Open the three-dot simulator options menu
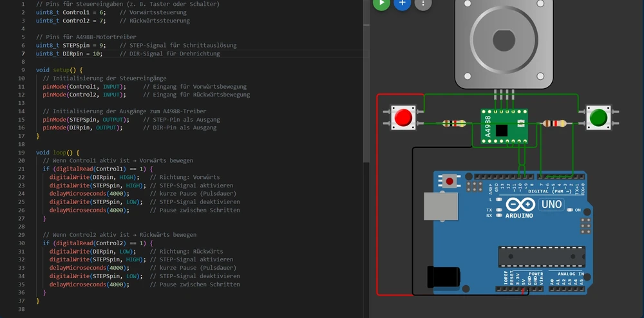644x318 pixels. click(x=422, y=3)
